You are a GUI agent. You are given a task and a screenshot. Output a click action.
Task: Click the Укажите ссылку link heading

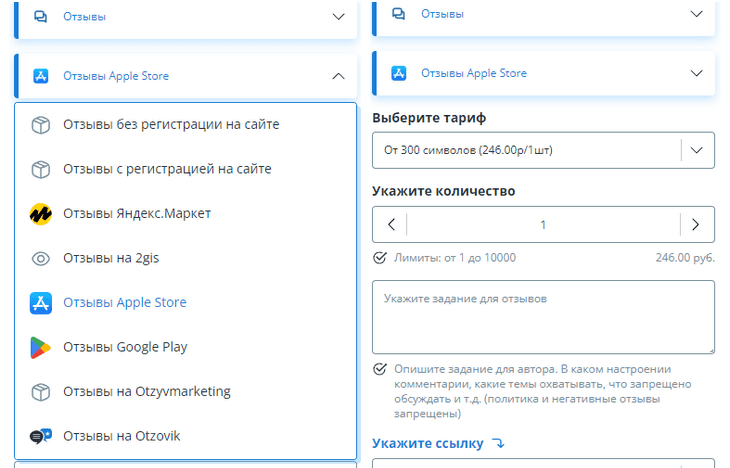point(427,443)
